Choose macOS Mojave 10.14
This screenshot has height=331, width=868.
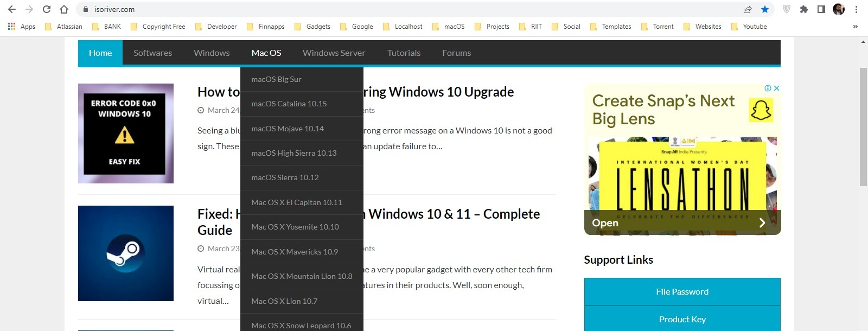coord(302,129)
